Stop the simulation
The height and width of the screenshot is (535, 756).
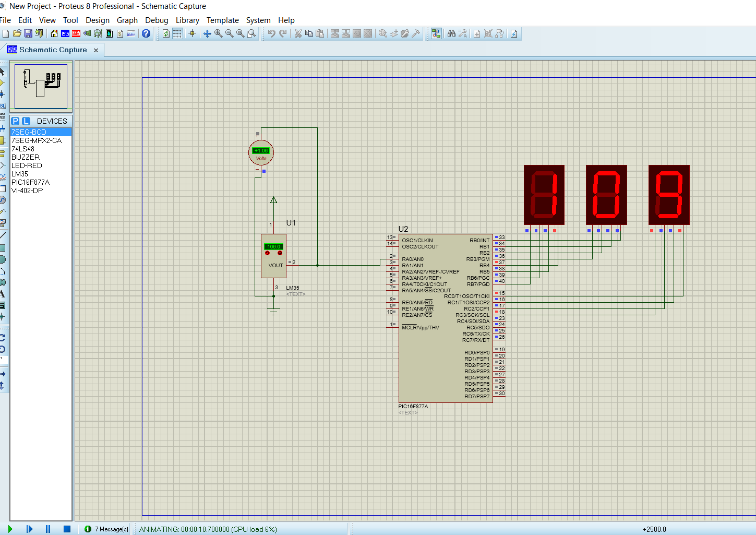point(67,529)
